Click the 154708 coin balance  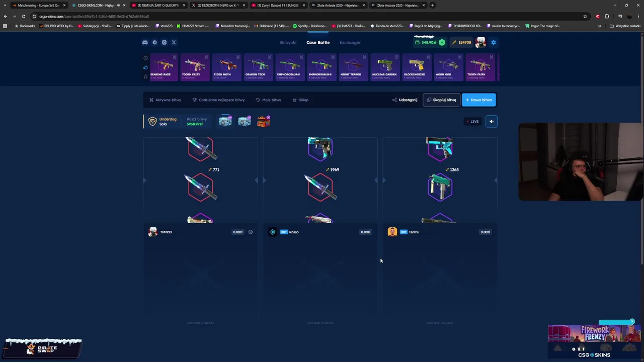[461, 42]
